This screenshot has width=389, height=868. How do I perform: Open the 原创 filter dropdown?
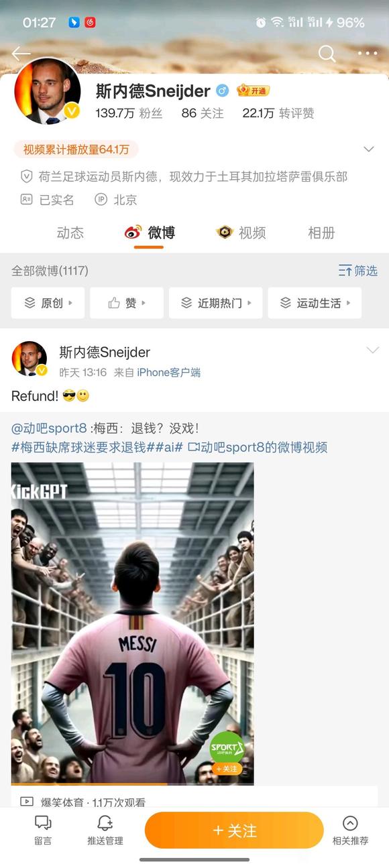tap(48, 303)
